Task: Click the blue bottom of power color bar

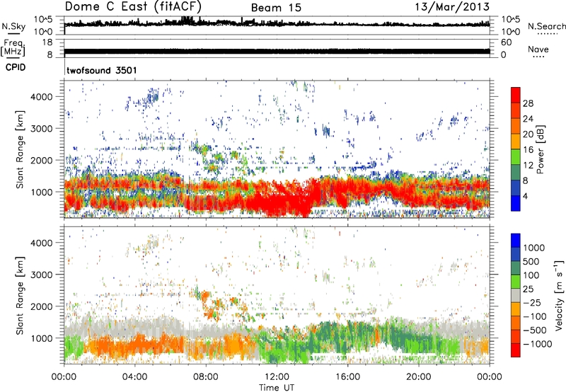Action: (x=516, y=203)
